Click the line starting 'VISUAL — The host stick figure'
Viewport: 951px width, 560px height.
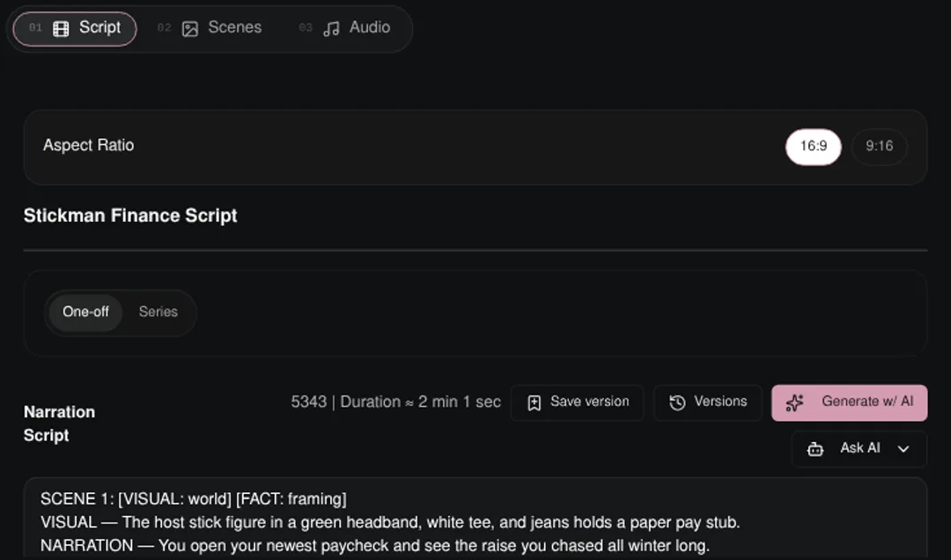pos(390,522)
